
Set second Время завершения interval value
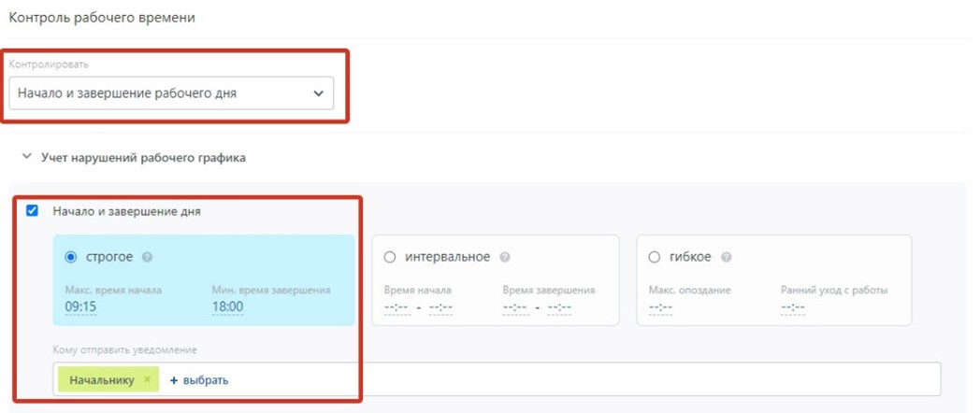pos(559,307)
